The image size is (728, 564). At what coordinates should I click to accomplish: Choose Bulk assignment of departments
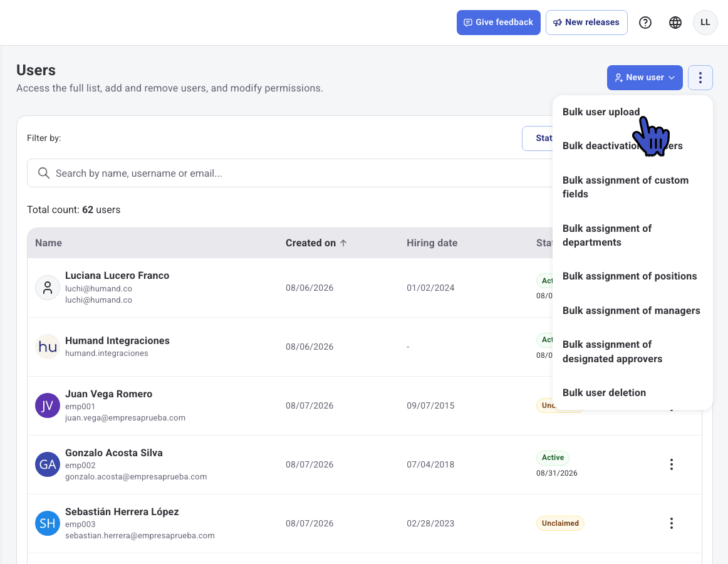607,236
